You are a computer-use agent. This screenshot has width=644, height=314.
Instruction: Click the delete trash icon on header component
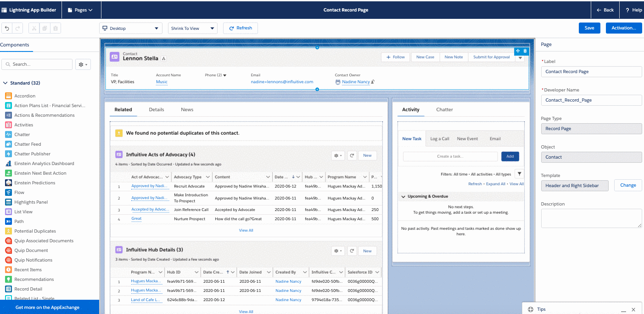[525, 51]
